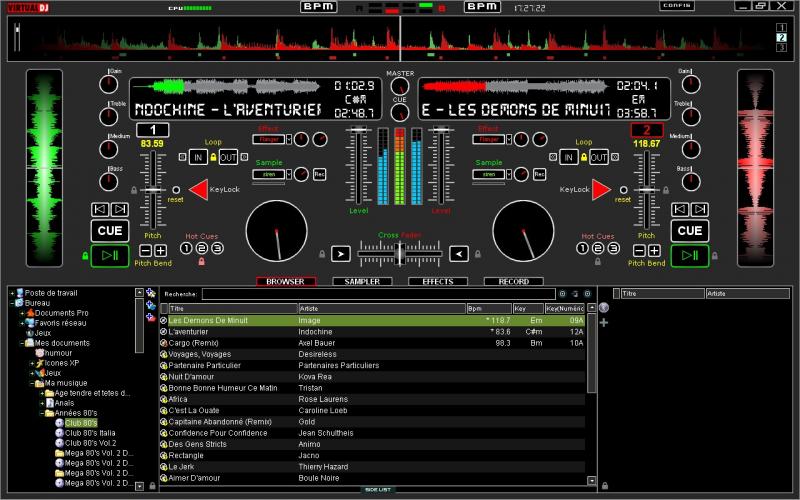Trigger hot cue 1 on deck 2
Screen dimensions: 800x500
pos(582,248)
